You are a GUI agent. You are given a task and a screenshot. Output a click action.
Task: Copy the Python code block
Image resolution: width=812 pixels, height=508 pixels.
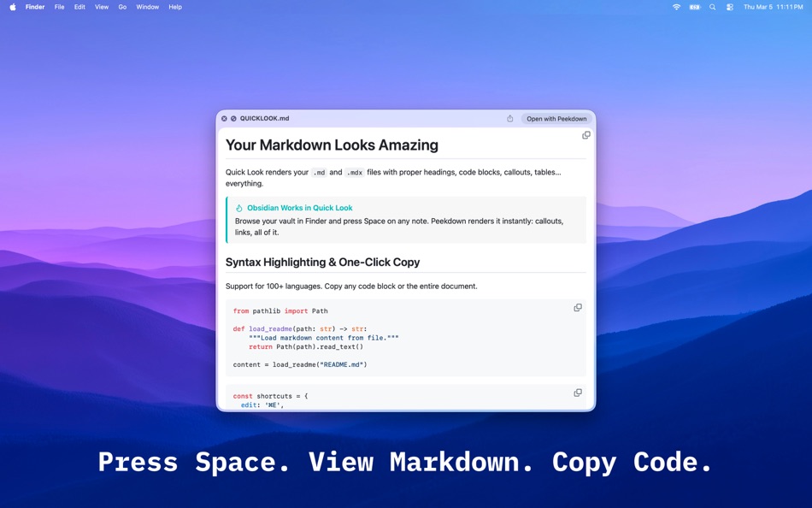coord(578,307)
